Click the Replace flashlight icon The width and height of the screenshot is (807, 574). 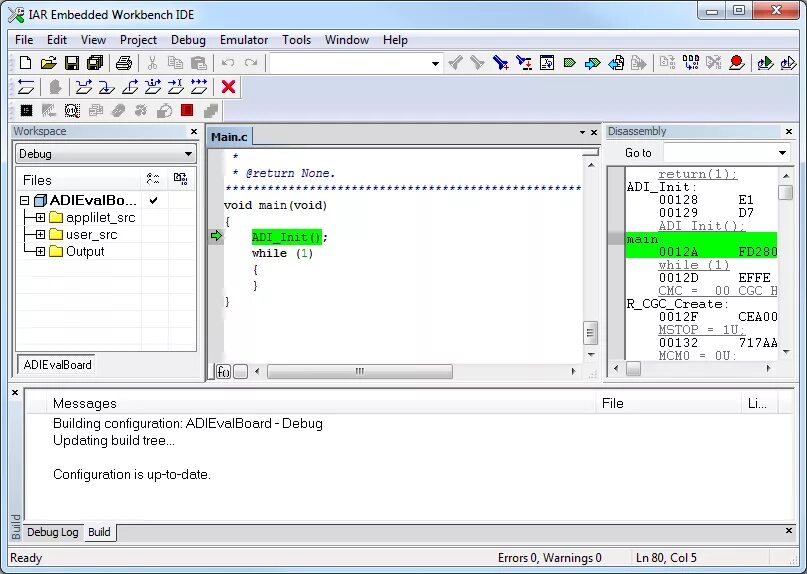coord(524,63)
